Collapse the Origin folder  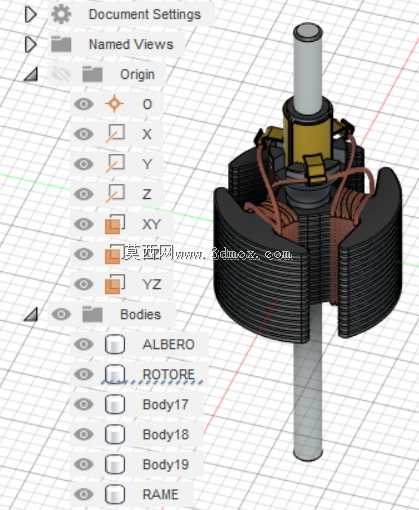pos(31,74)
